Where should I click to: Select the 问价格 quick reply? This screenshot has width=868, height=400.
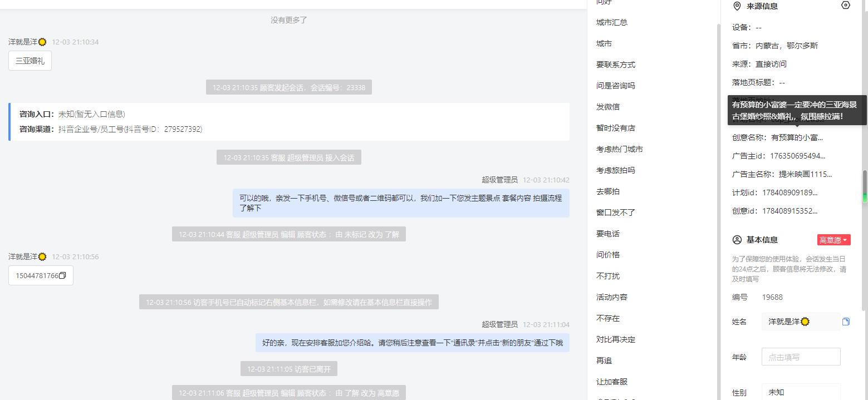[607, 255]
